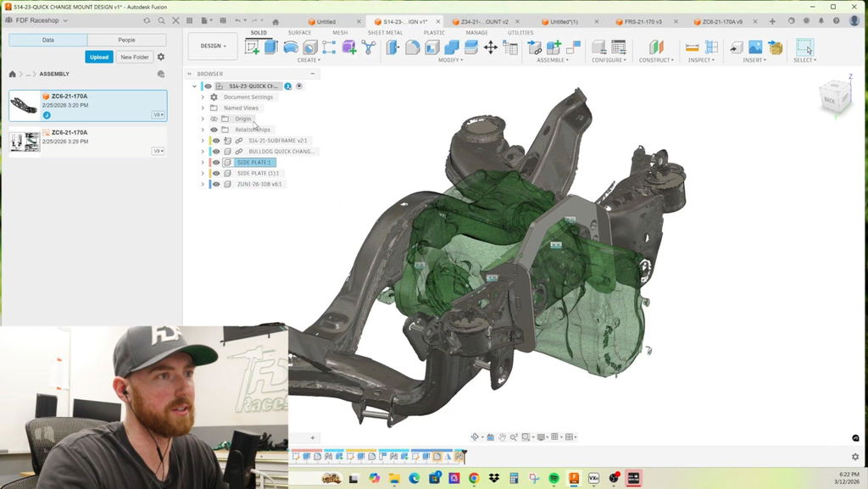Open the DESIGN workspace dropdown

(x=213, y=46)
